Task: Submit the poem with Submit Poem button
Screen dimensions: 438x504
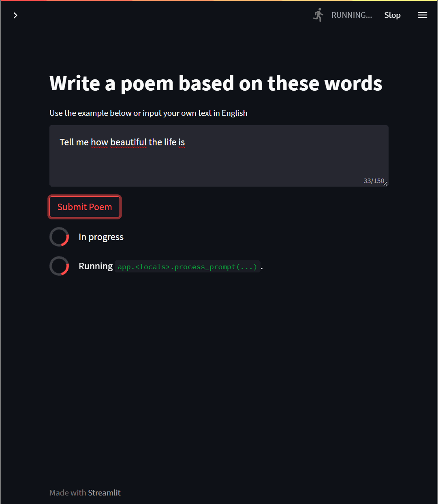Action: pos(85,207)
